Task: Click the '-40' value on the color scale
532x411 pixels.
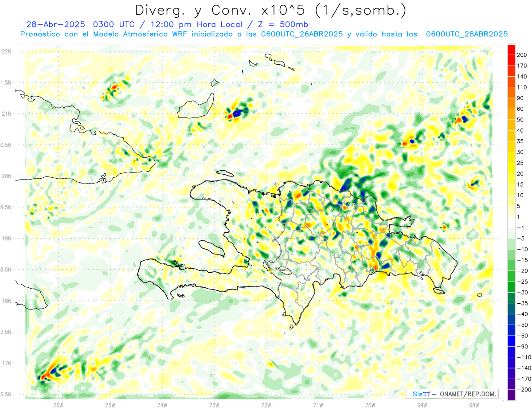Action: (x=522, y=314)
